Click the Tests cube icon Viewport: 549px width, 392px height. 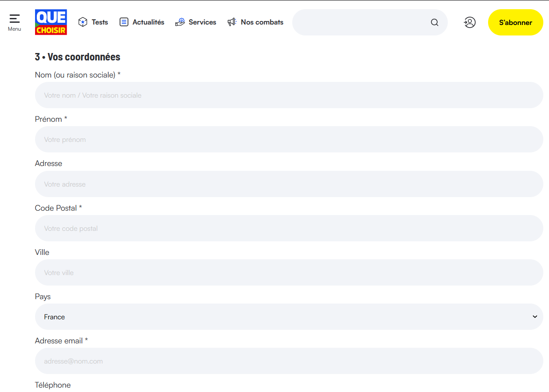coord(83,22)
